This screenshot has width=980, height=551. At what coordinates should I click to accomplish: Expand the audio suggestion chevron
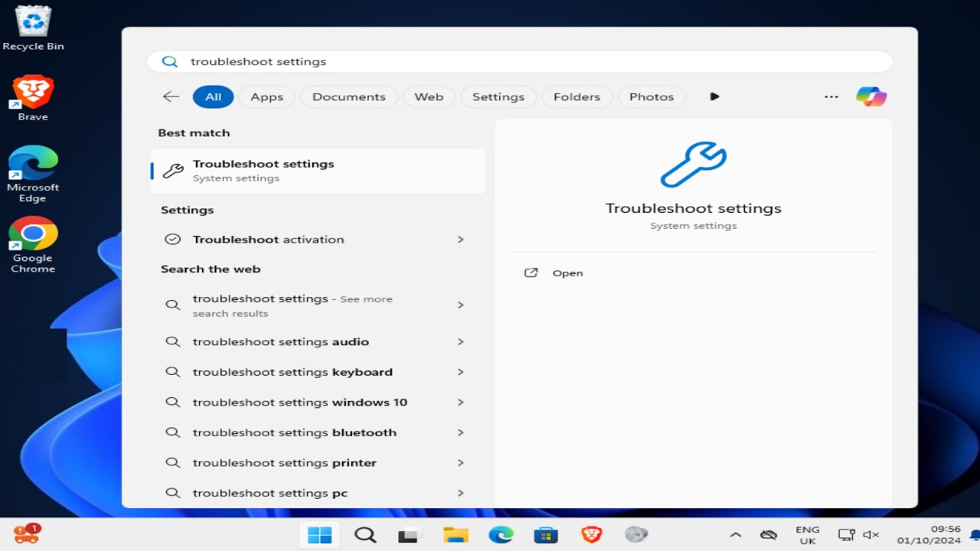tap(460, 342)
